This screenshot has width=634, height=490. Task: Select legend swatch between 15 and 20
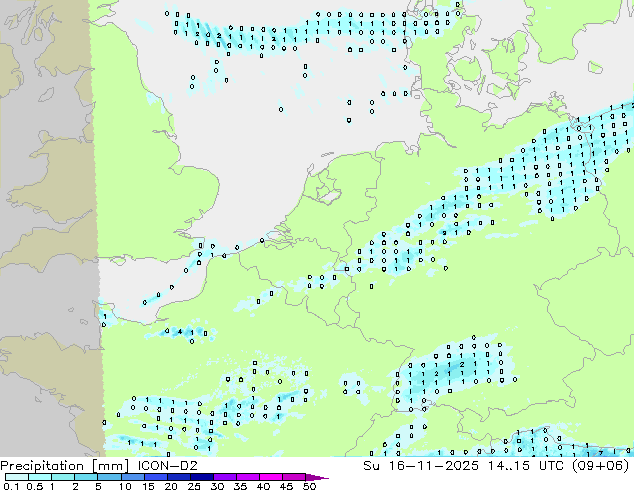tap(155, 477)
